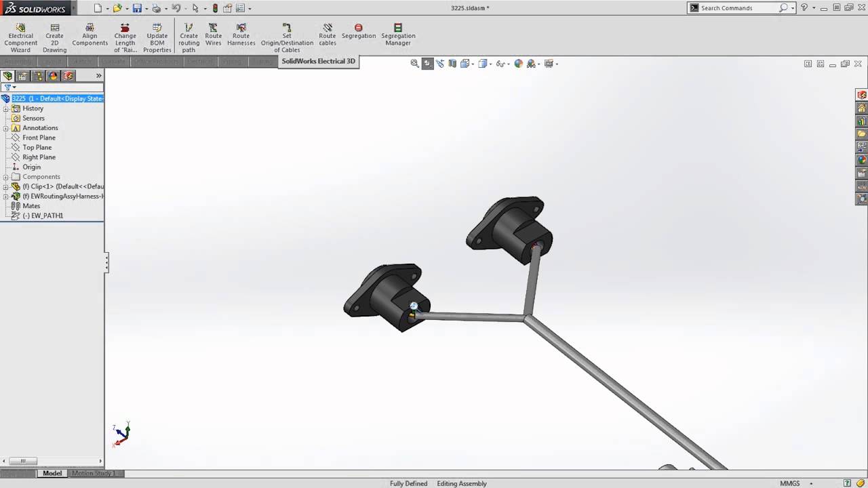This screenshot has width=868, height=488.
Task: Run the Route Wires command
Action: pos(213,35)
